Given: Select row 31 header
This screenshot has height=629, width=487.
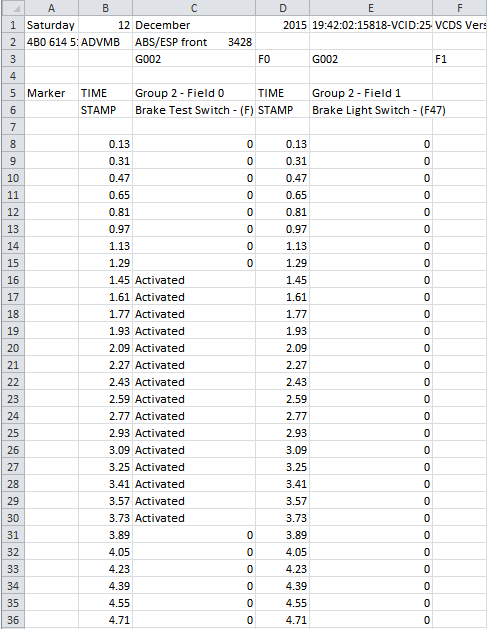Looking at the screenshot, I should click(13, 535).
